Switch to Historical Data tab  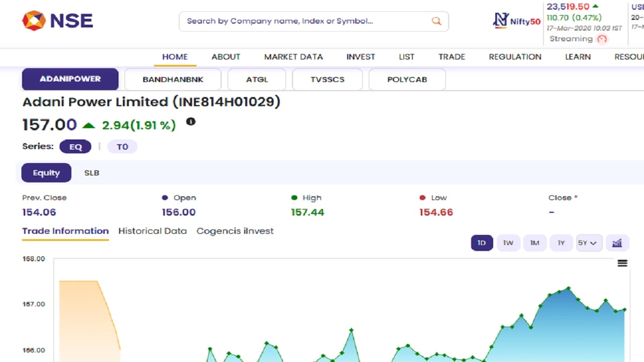pos(152,231)
